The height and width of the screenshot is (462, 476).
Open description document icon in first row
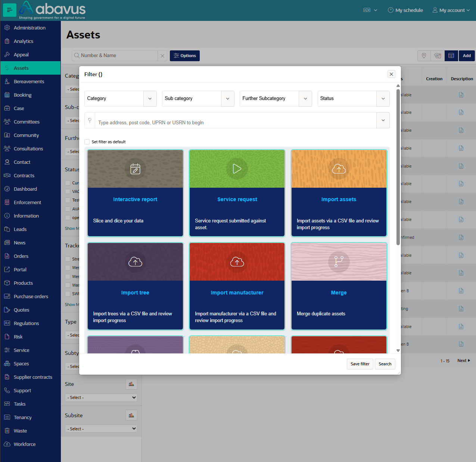coord(461,95)
